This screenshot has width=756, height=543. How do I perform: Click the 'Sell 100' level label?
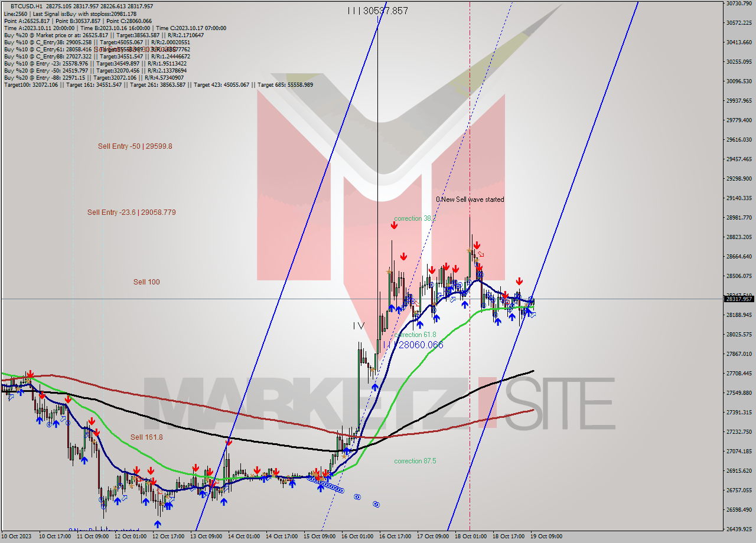pyautogui.click(x=146, y=282)
